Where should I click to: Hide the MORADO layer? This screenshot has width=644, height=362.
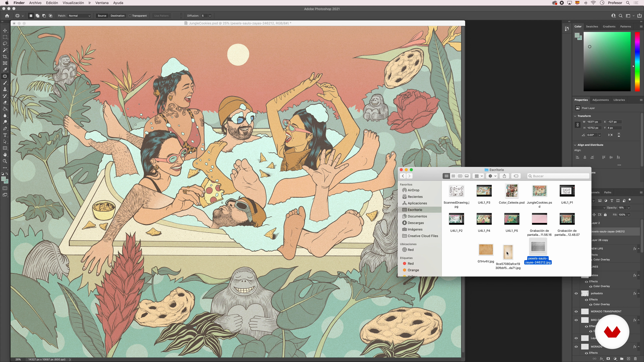point(576,347)
